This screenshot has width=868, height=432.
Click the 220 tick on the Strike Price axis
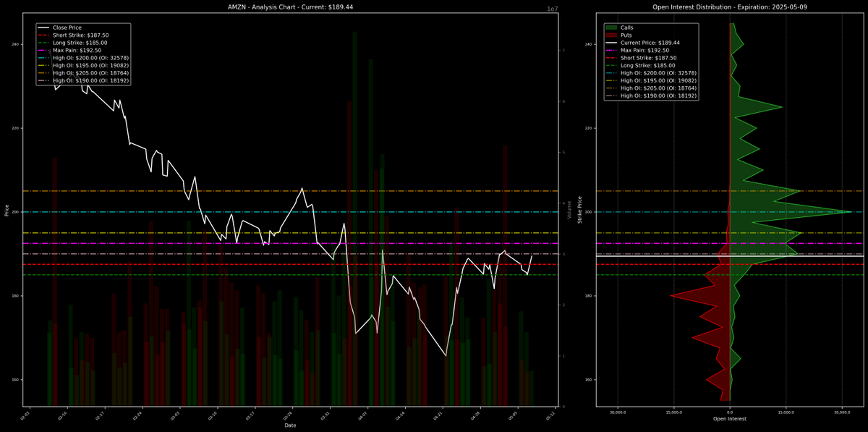point(589,128)
